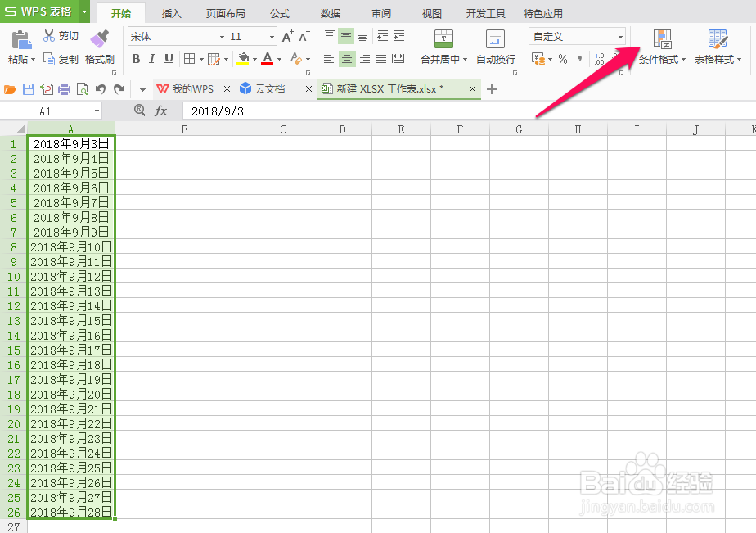Enable center alignment for selected cells
The image size is (756, 533).
tap(346, 59)
